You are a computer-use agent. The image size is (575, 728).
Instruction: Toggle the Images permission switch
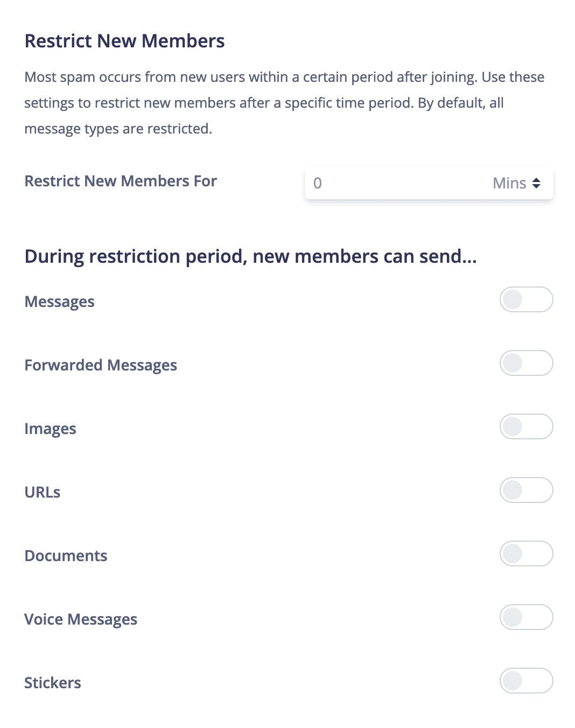(x=526, y=426)
